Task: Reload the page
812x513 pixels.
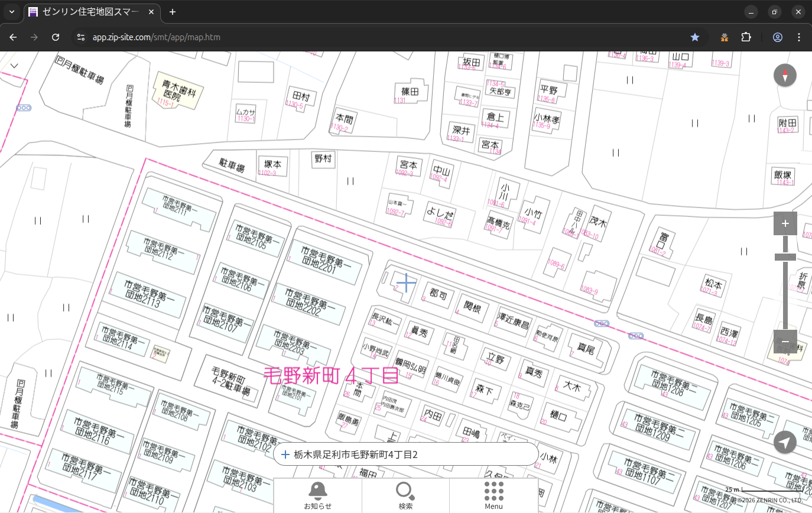Action: 56,37
